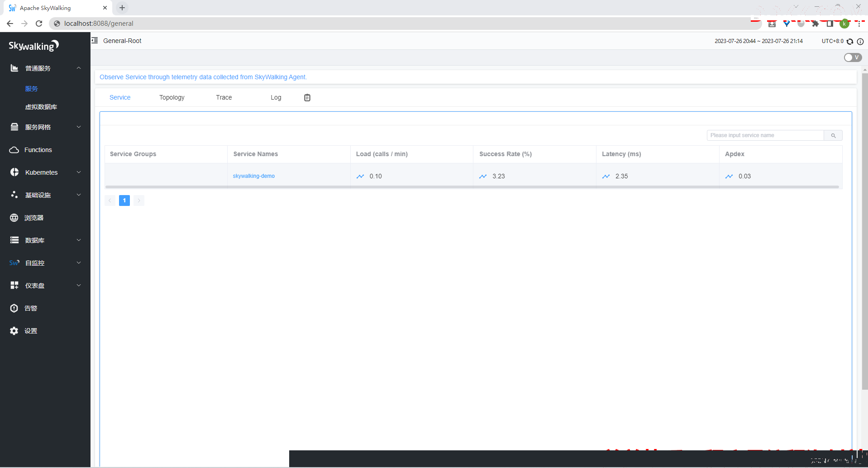Expand the 数据库 menu chevron
The image size is (868, 468).
pyautogui.click(x=79, y=240)
